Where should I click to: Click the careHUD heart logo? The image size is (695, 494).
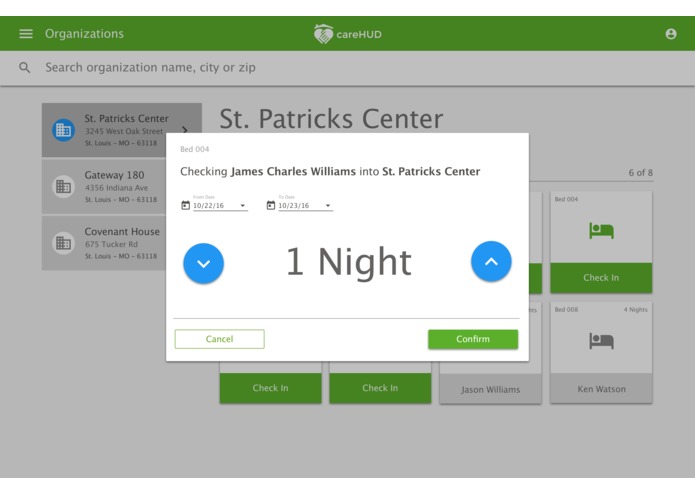(x=323, y=34)
